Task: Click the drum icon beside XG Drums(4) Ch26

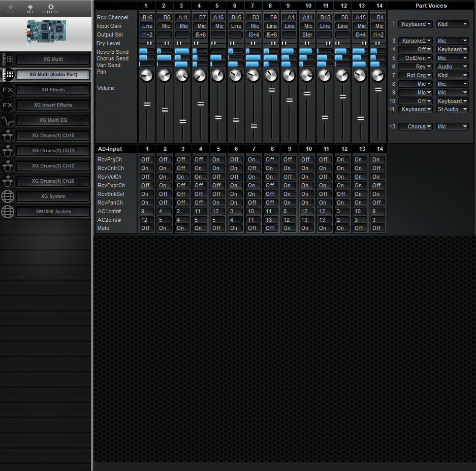Action: pyautogui.click(x=8, y=181)
